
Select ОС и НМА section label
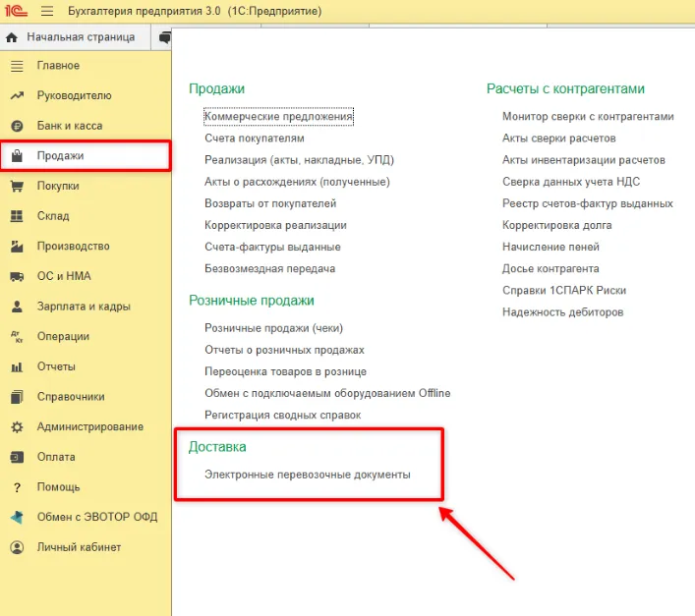64,276
